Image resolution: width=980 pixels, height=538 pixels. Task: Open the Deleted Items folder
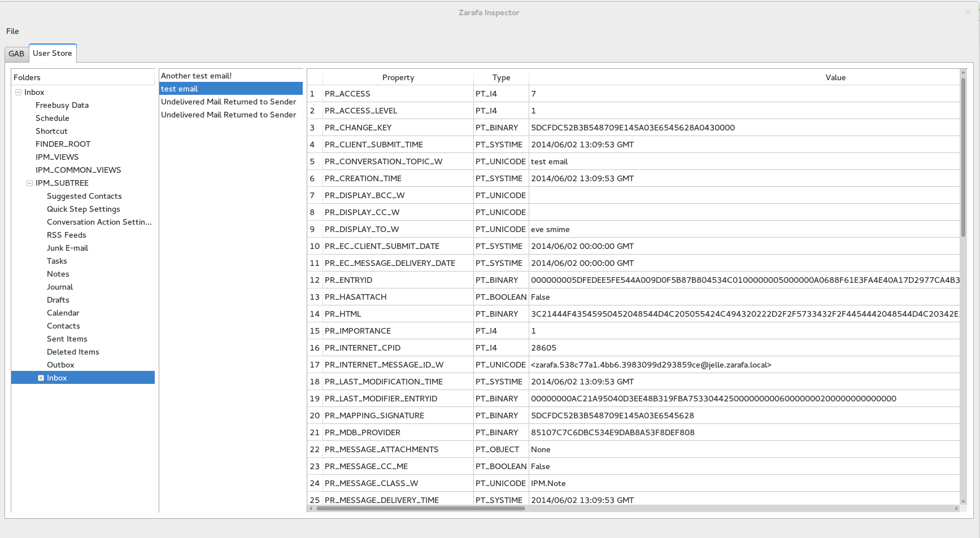click(x=73, y=352)
